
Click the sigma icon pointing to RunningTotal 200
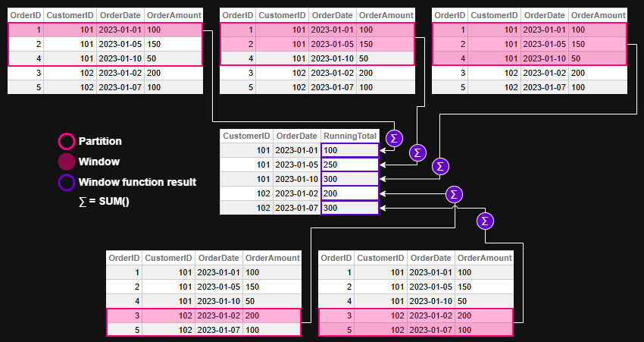454,194
